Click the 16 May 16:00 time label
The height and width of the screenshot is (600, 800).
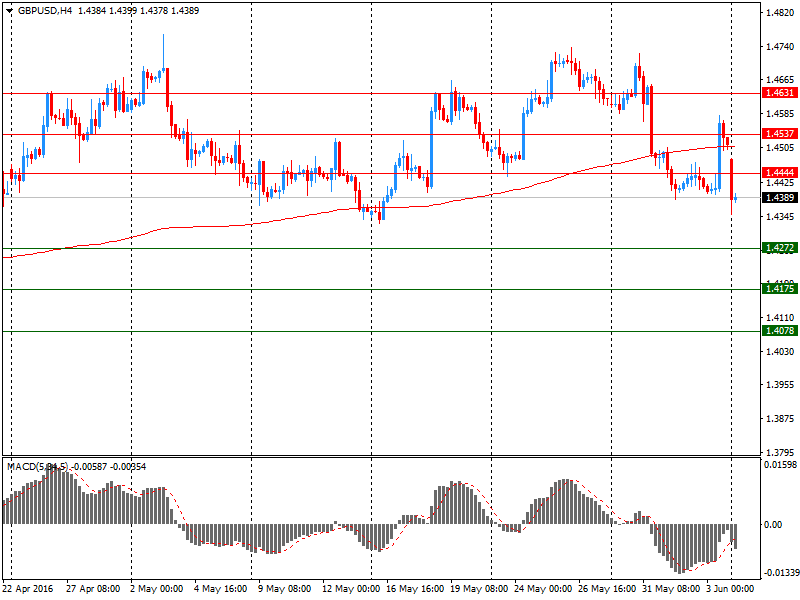point(415,589)
